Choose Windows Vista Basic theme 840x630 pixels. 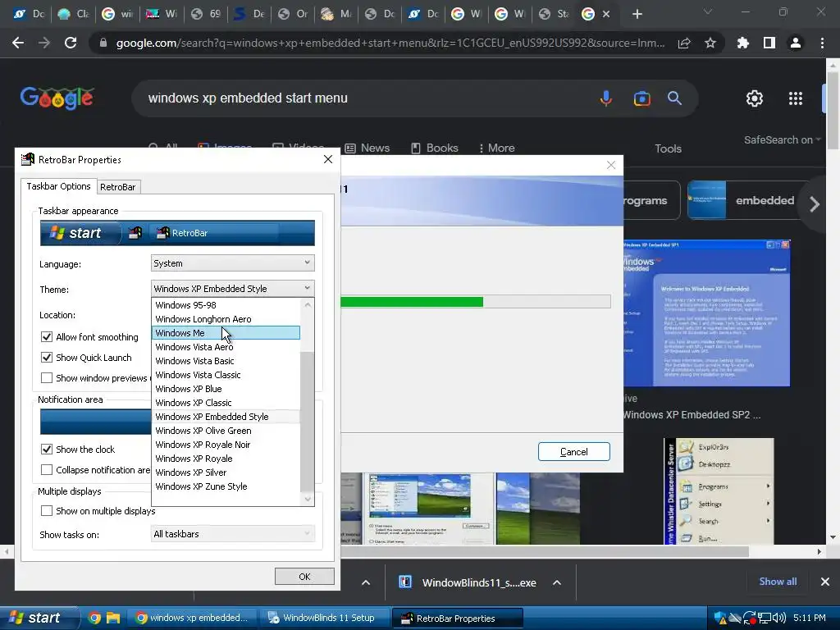coord(226,361)
